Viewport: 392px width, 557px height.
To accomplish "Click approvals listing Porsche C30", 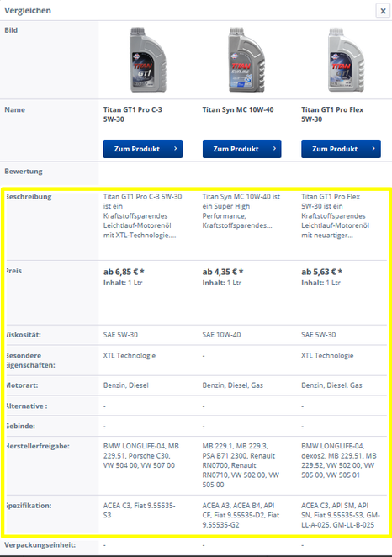I will point(141,456).
